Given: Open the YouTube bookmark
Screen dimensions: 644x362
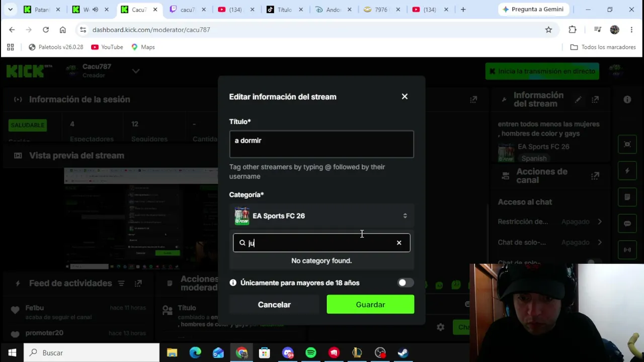Looking at the screenshot, I should click(x=107, y=47).
